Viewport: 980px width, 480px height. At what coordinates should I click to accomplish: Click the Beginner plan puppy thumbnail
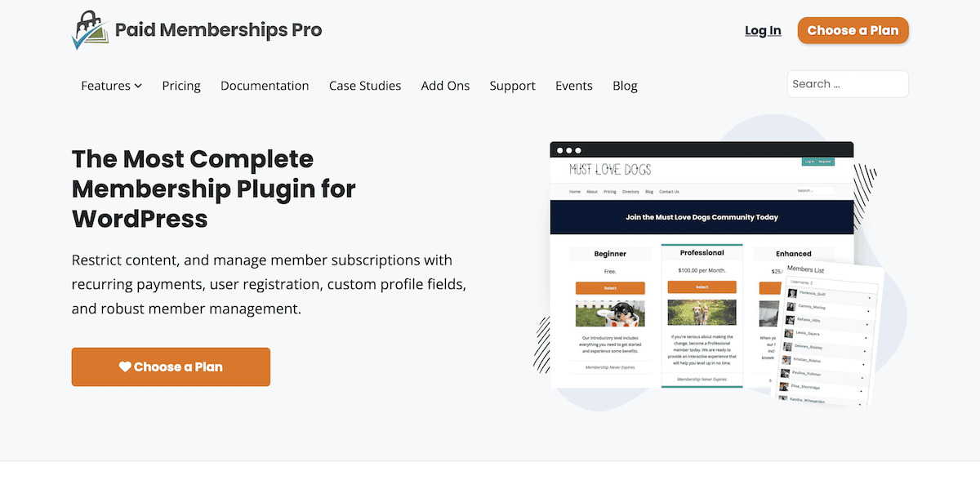click(x=610, y=314)
